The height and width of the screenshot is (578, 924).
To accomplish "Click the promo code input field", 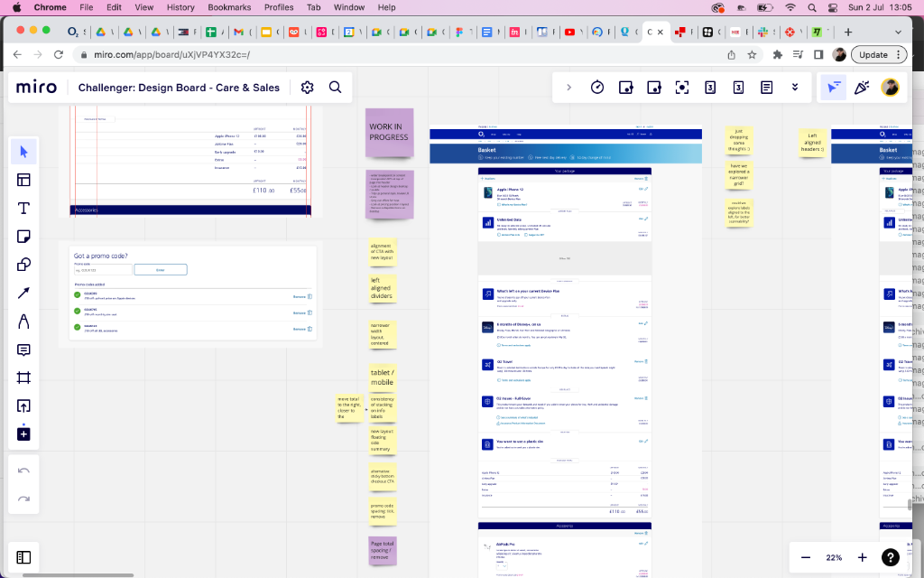I will pos(103,269).
